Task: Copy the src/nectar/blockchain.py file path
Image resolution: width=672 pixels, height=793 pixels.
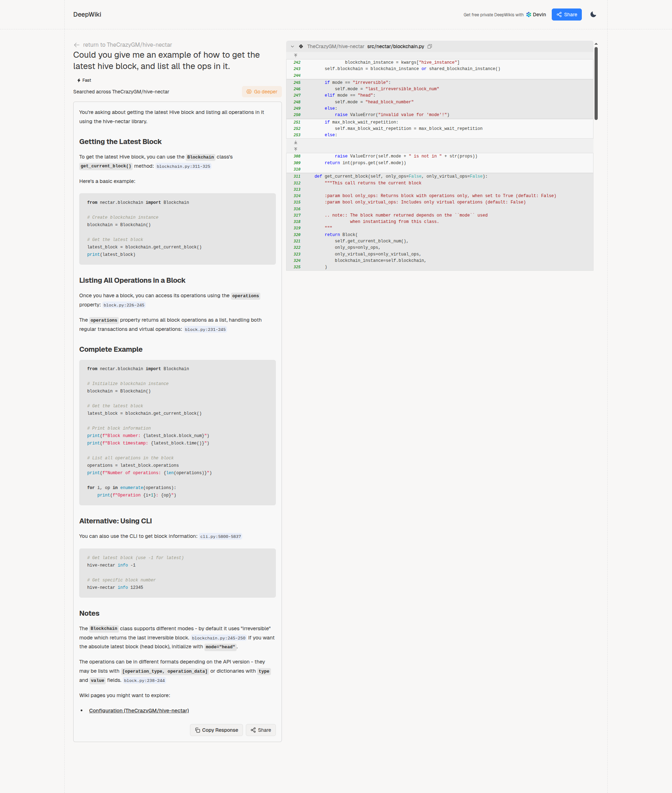Action: click(429, 46)
